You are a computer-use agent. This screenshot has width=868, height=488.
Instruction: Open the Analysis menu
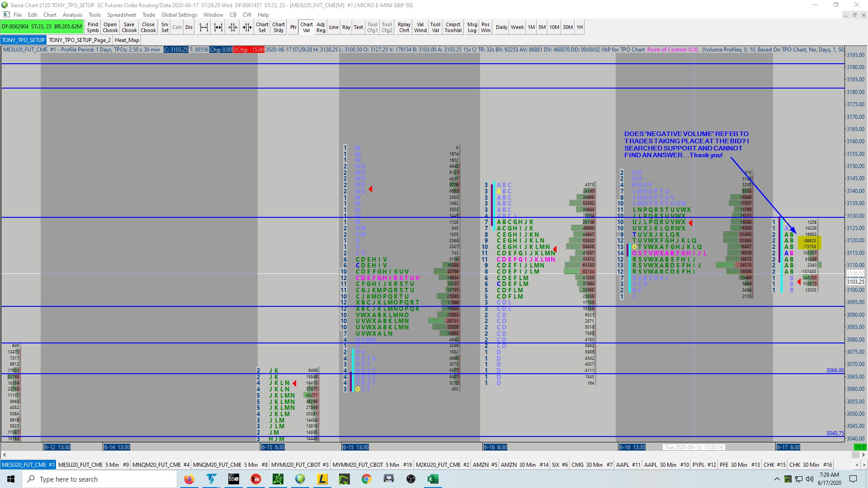pyautogui.click(x=72, y=14)
